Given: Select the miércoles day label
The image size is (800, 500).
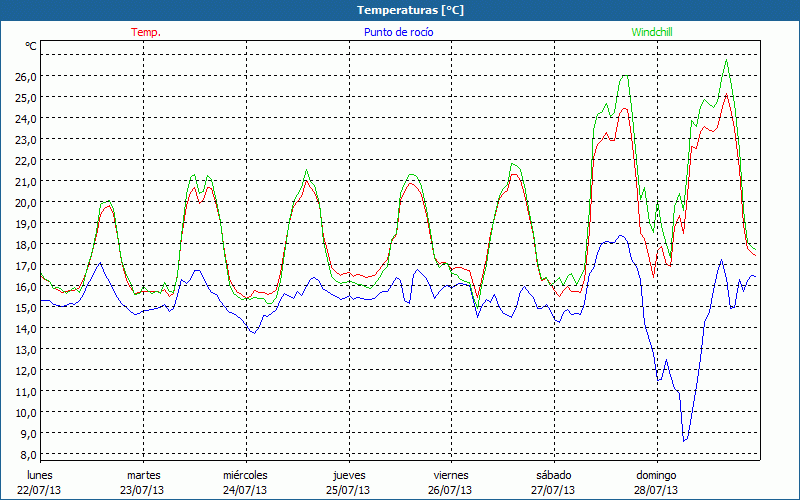Looking at the screenshot, I should click(x=245, y=475).
